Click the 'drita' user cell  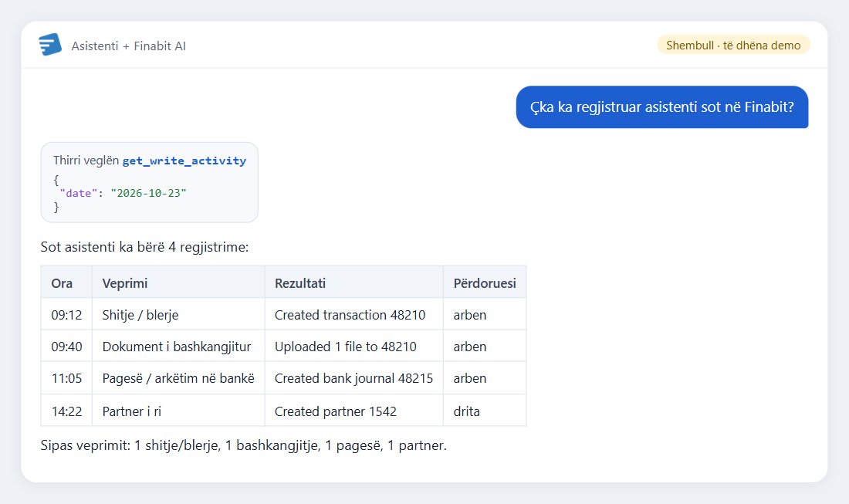[485, 411]
